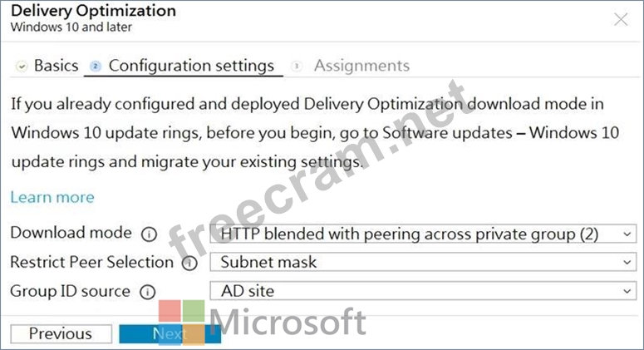Click the step 3 circle icon

(297, 67)
